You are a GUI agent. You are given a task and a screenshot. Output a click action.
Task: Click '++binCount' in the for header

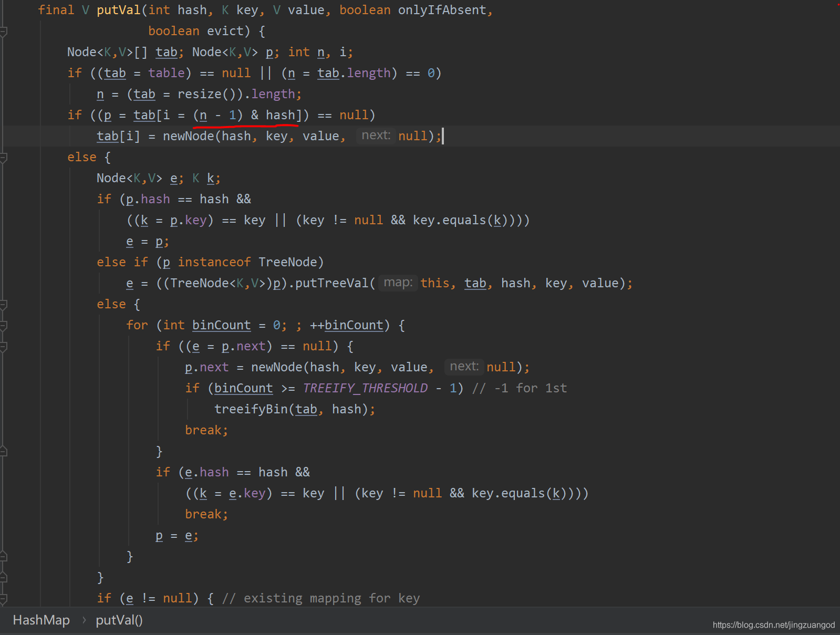point(347,325)
